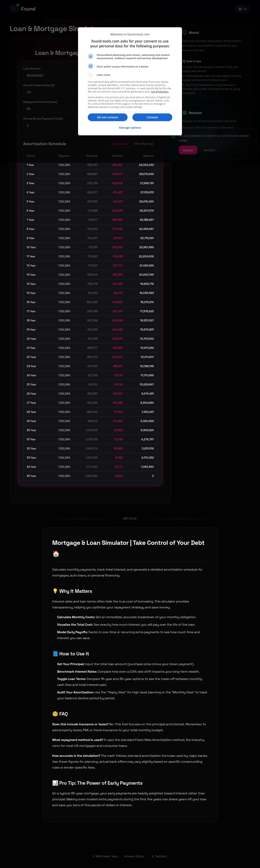Screen dimensions: 260x868
Task: Click the device storage icon
Action: 90,66
